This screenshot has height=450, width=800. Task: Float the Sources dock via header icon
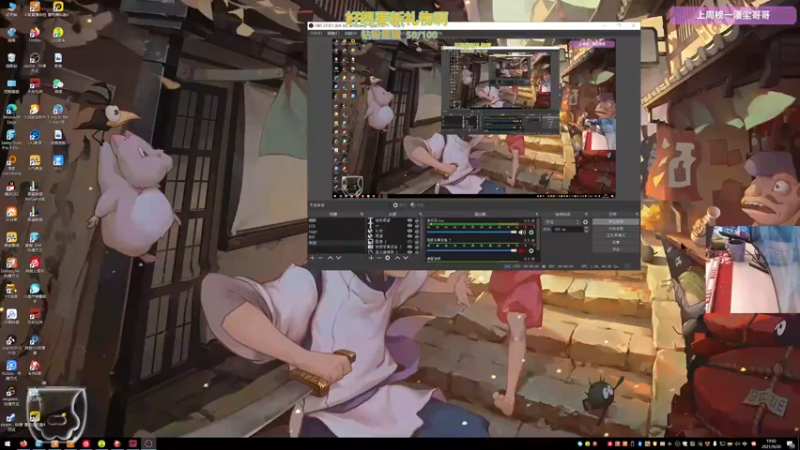[x=420, y=214]
